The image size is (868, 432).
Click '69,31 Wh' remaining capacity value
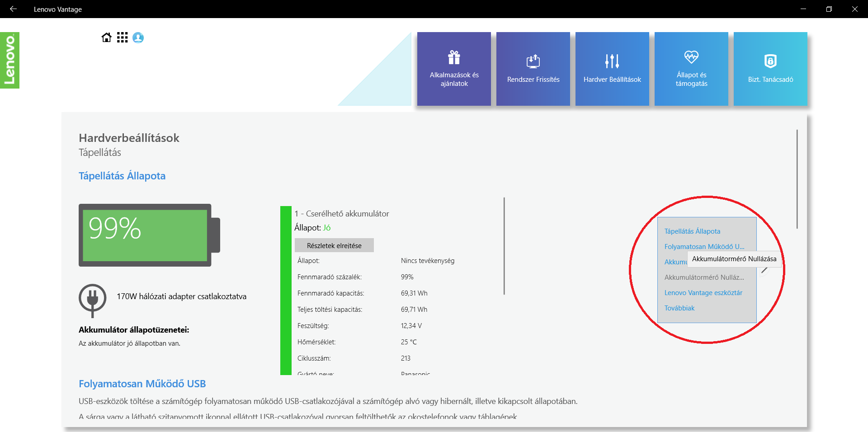(414, 293)
